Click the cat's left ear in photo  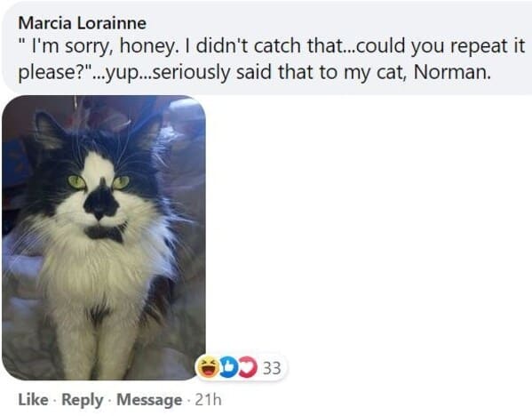(x=51, y=131)
